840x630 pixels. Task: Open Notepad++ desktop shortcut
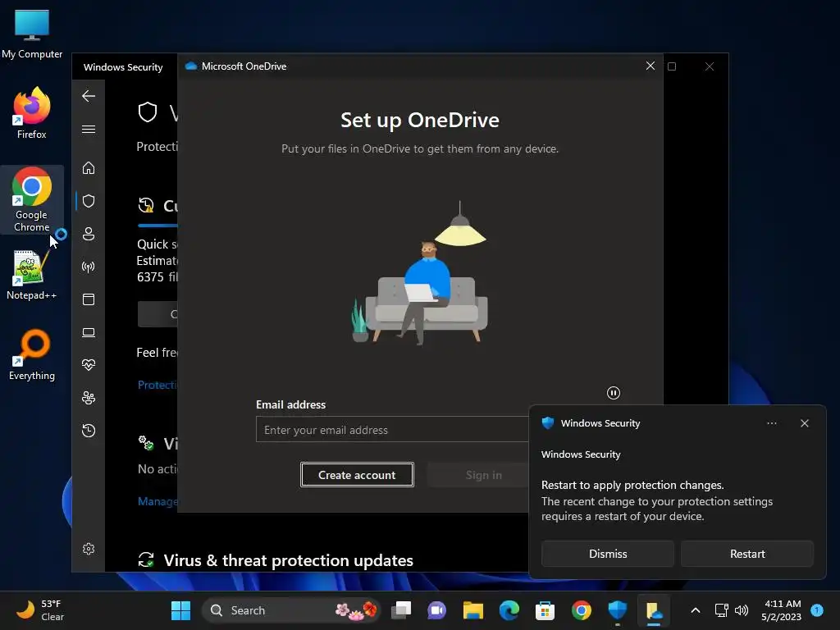click(x=32, y=274)
